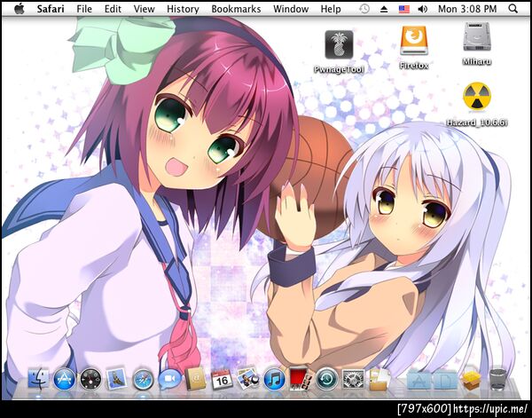Open the Trash in the Dock
The height and width of the screenshot is (418, 532).
(x=498, y=380)
